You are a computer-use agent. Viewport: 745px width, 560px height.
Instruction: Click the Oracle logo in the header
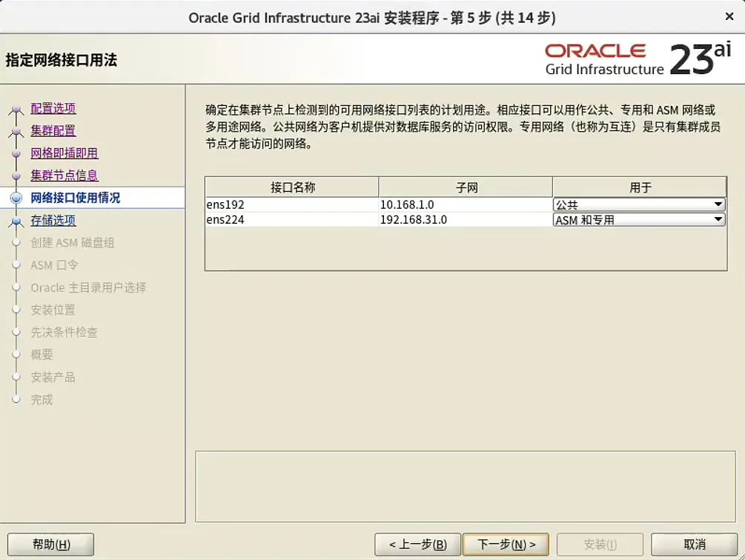[x=595, y=50]
